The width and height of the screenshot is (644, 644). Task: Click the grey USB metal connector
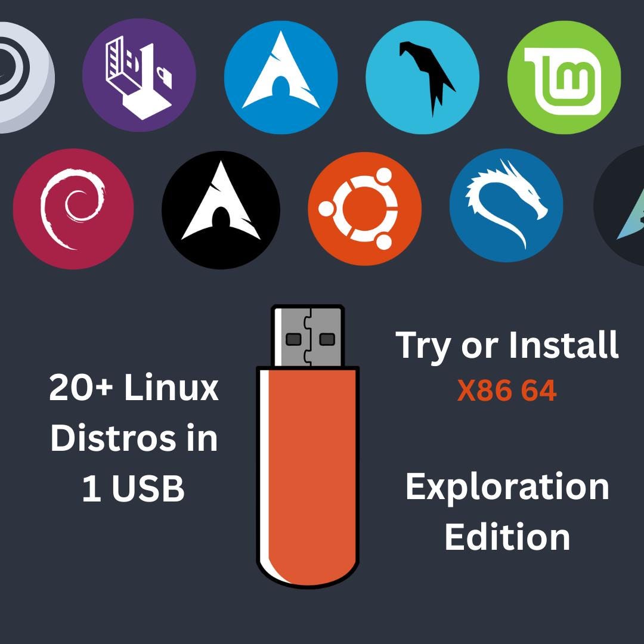click(x=308, y=336)
